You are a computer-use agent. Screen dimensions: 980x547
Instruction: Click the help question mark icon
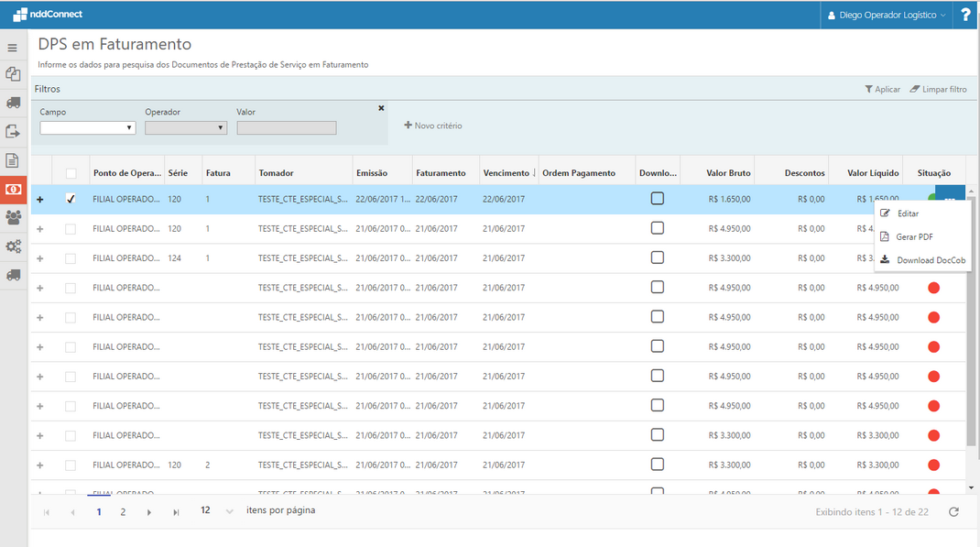[x=965, y=15]
